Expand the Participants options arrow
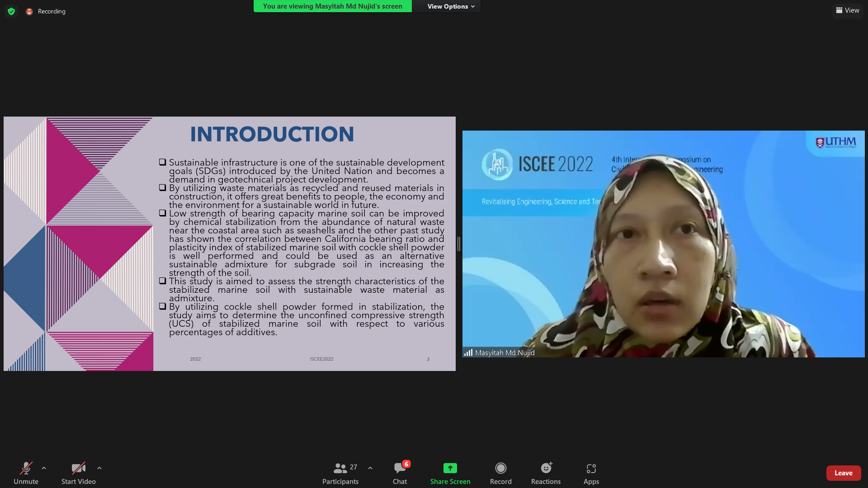868x488 pixels. tap(370, 468)
